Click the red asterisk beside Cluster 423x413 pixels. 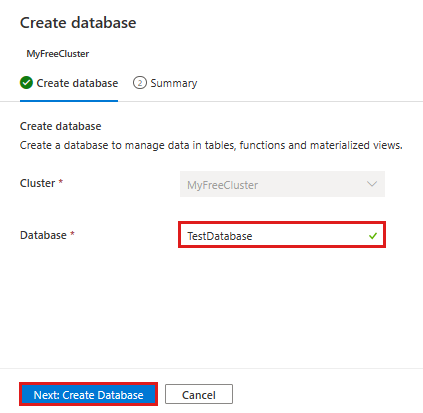click(61, 181)
